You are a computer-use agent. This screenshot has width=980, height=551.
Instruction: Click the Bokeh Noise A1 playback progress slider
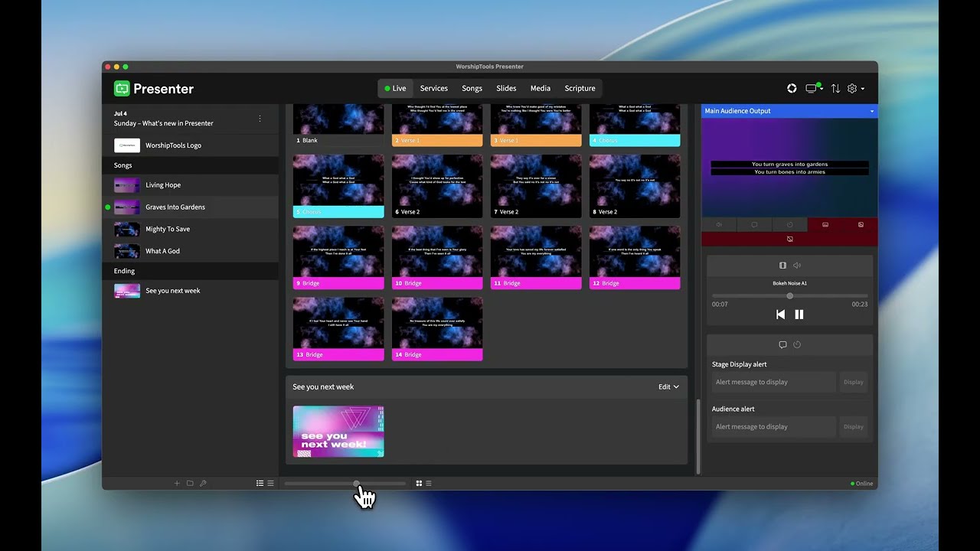(789, 296)
